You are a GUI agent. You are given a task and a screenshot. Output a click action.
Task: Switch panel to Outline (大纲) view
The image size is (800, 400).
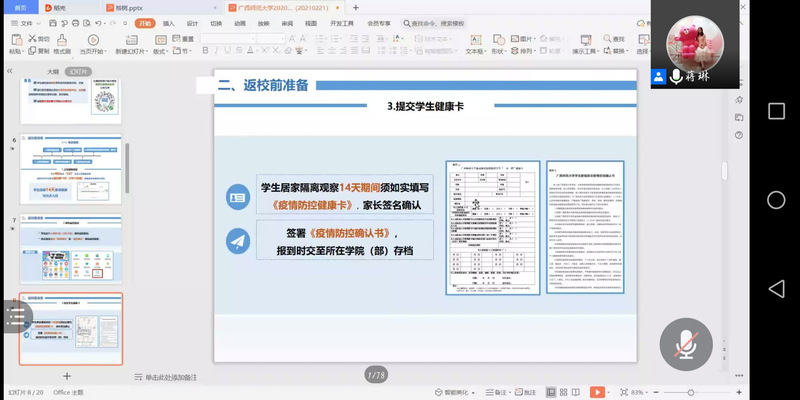(53, 72)
